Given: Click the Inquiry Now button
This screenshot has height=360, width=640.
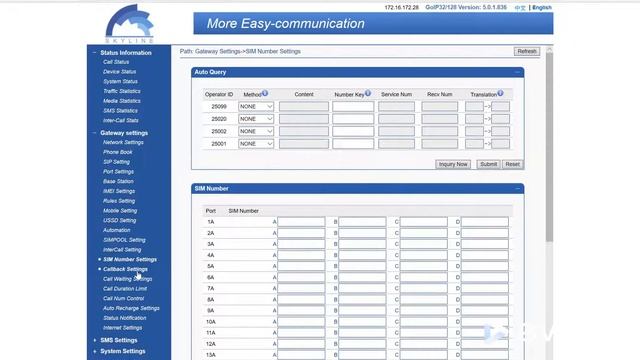Looking at the screenshot, I should pos(453,164).
